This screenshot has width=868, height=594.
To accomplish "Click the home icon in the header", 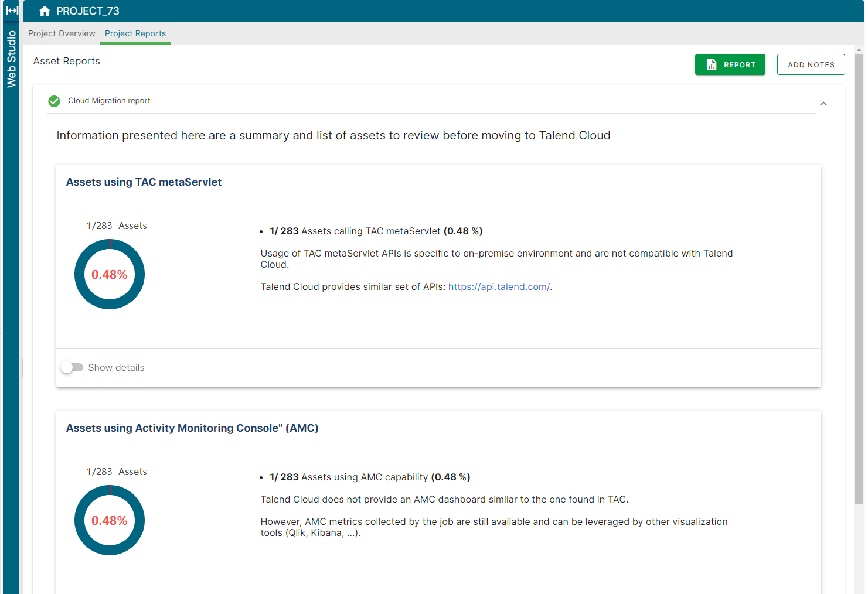I will pos(45,10).
